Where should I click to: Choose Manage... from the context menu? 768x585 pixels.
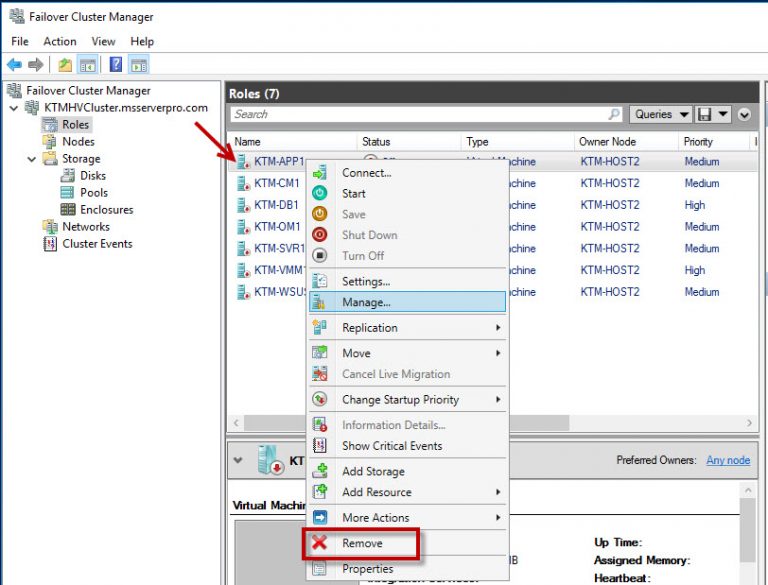pos(408,302)
